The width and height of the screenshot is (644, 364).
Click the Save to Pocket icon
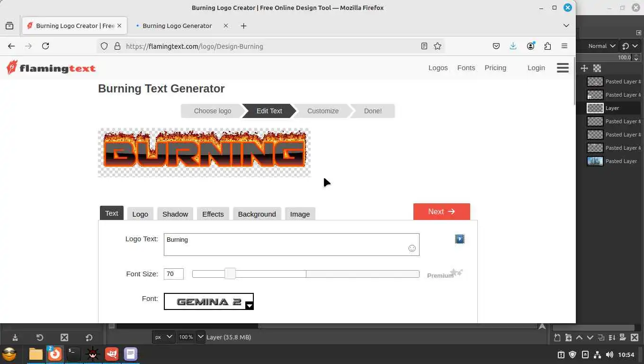click(x=496, y=46)
